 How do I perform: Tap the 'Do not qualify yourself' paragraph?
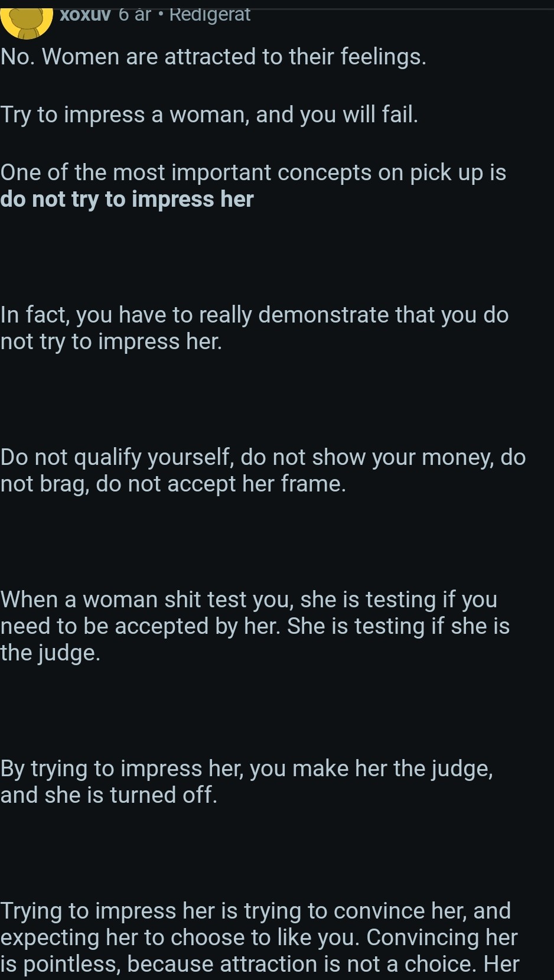[263, 470]
